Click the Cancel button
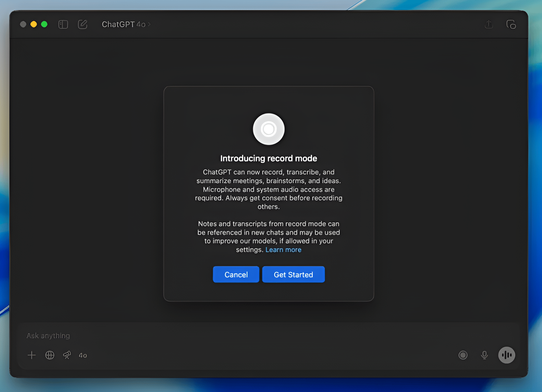This screenshot has width=542, height=392. (x=236, y=274)
